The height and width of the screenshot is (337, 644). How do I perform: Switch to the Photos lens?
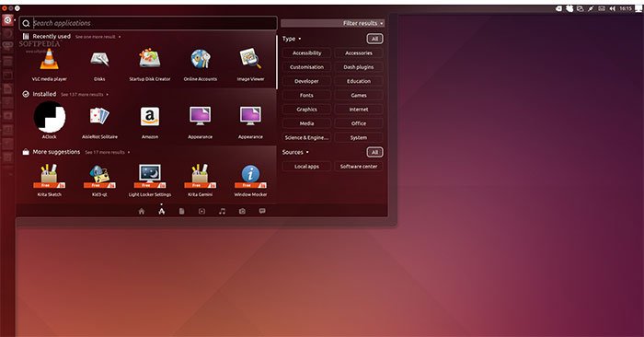pos(242,211)
